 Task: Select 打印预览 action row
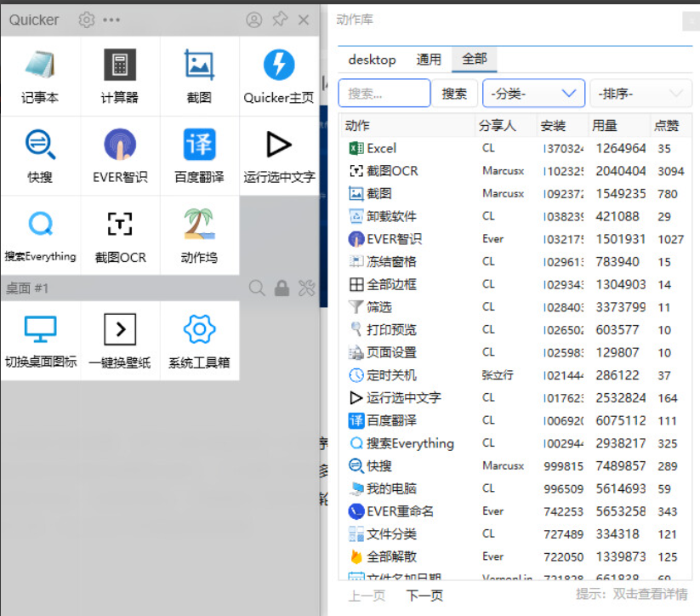516,330
